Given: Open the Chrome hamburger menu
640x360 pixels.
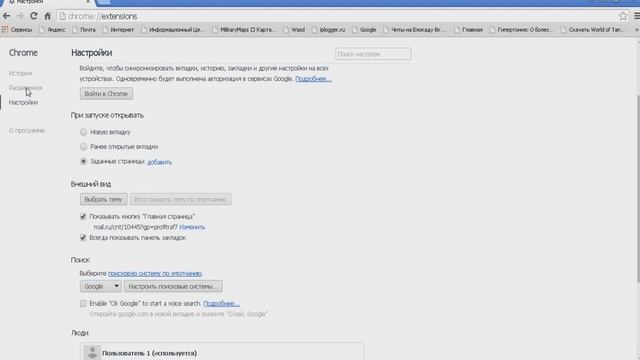Looking at the screenshot, I should 637,16.
